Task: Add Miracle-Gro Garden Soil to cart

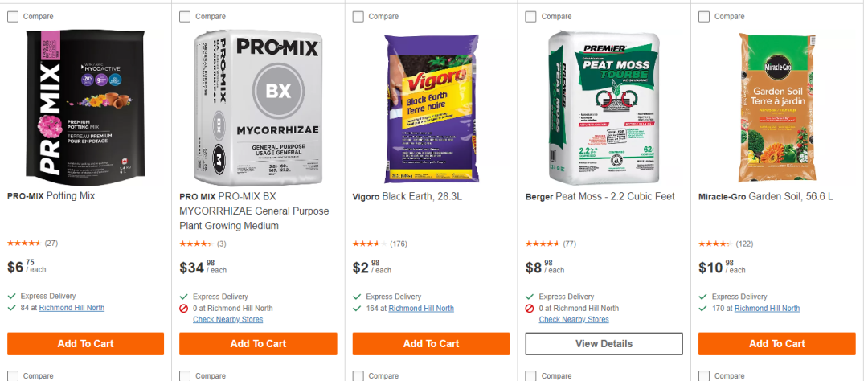Action: click(776, 343)
